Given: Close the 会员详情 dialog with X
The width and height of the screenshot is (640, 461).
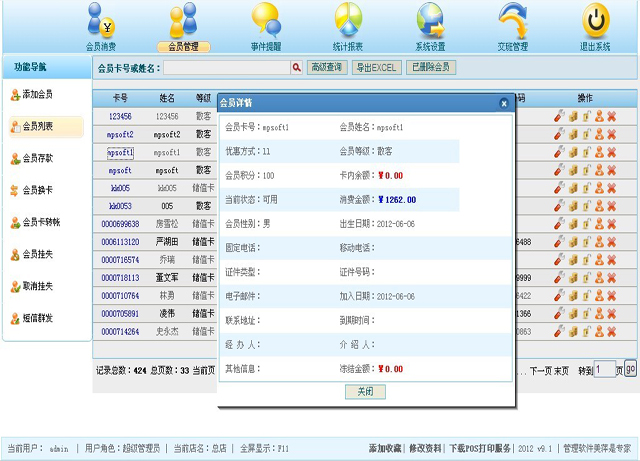Looking at the screenshot, I should tap(504, 103).
